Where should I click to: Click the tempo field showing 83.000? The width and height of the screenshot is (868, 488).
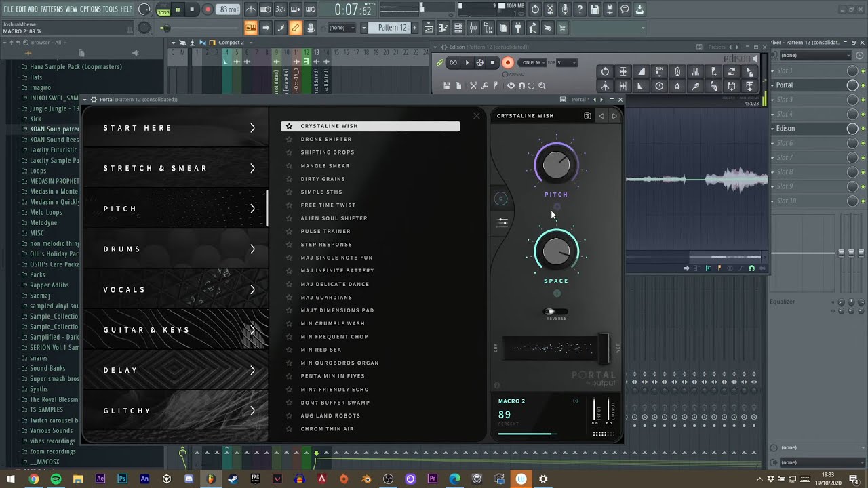[x=229, y=9]
